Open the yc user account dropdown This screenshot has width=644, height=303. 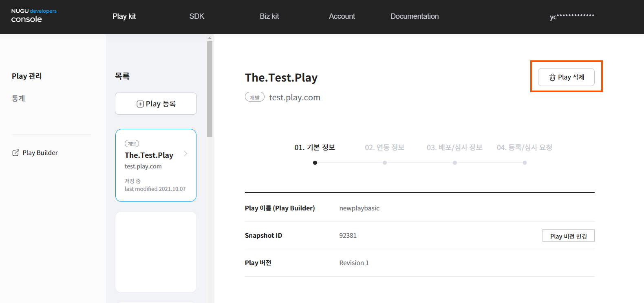tap(571, 17)
